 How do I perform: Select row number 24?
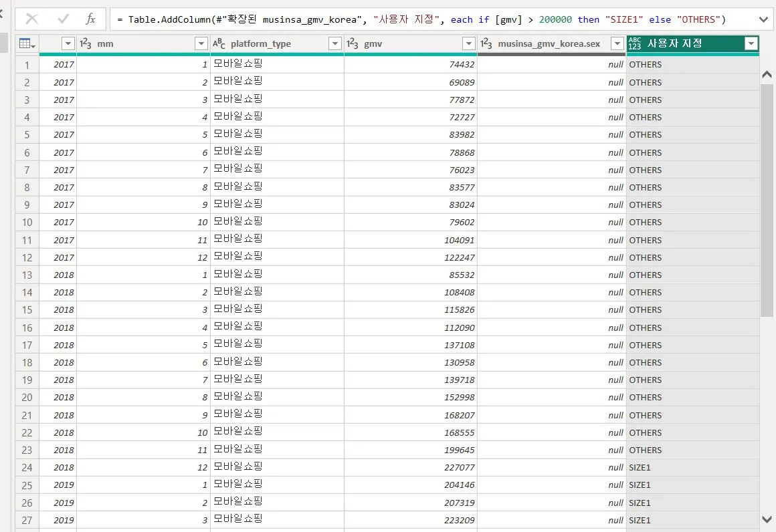pyautogui.click(x=27, y=468)
